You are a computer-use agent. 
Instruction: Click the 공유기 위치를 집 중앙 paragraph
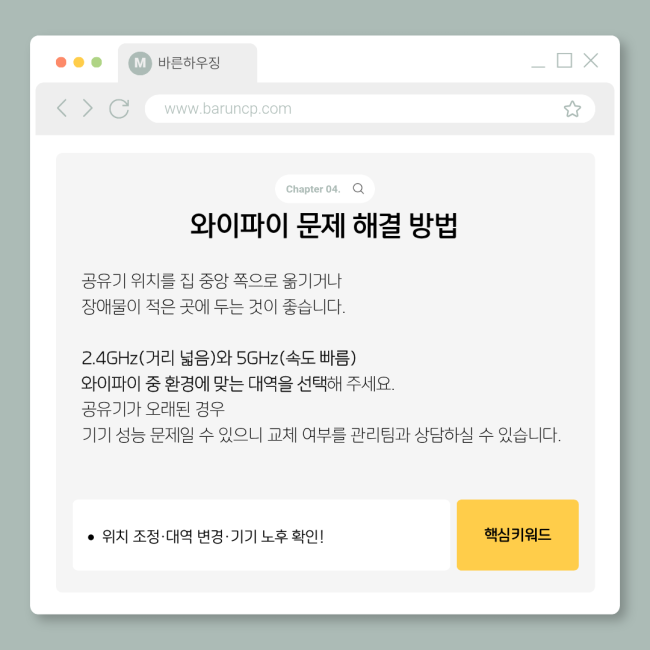[213, 294]
